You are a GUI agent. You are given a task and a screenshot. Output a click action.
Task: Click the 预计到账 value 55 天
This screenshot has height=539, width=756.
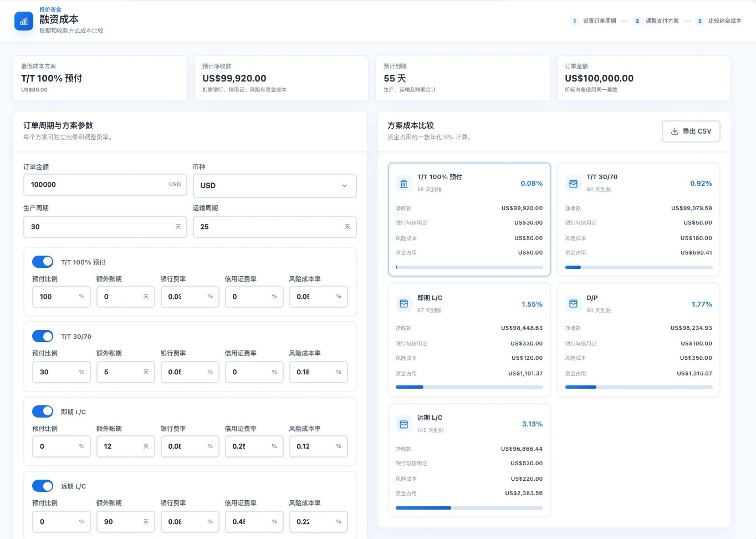pyautogui.click(x=395, y=78)
